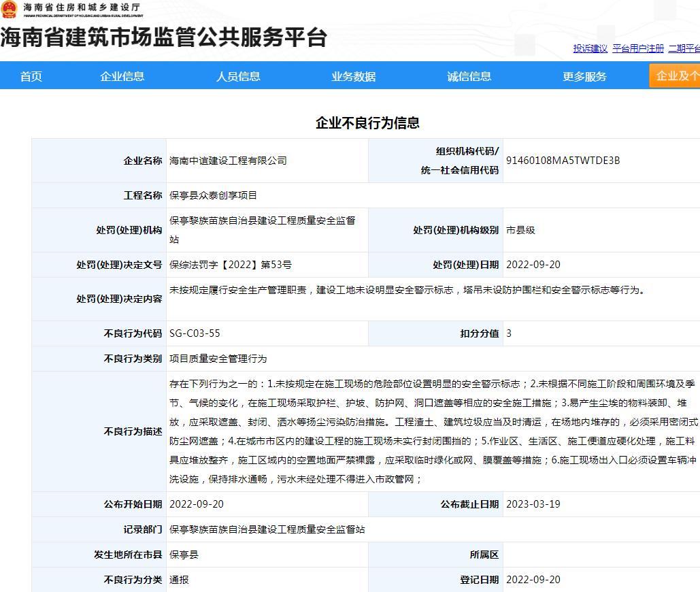Open the 投诉建议 link
This screenshot has width=700, height=592.
(590, 48)
